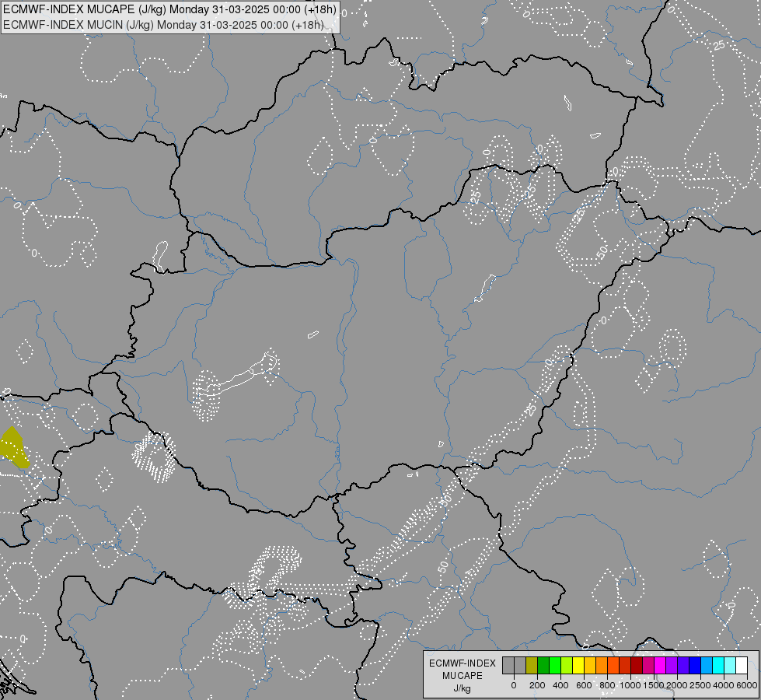Click the legend label '1000'

pos(630,685)
